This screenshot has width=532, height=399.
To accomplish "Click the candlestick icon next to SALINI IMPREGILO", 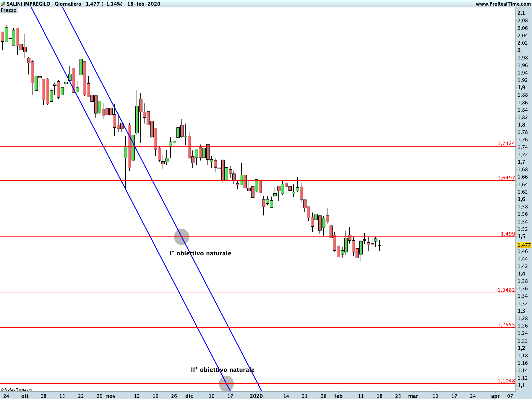I will pyautogui.click(x=3, y=4).
